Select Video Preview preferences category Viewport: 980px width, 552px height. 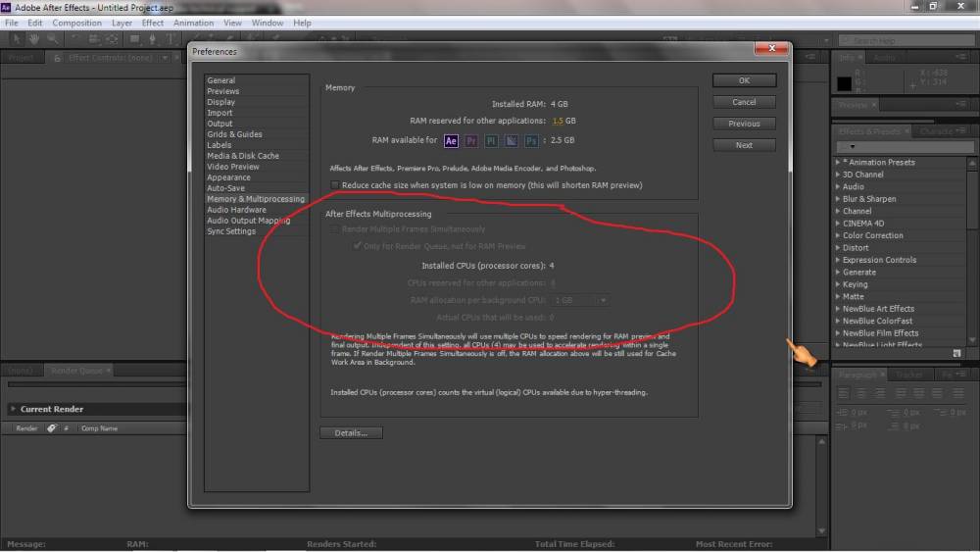[x=233, y=167]
